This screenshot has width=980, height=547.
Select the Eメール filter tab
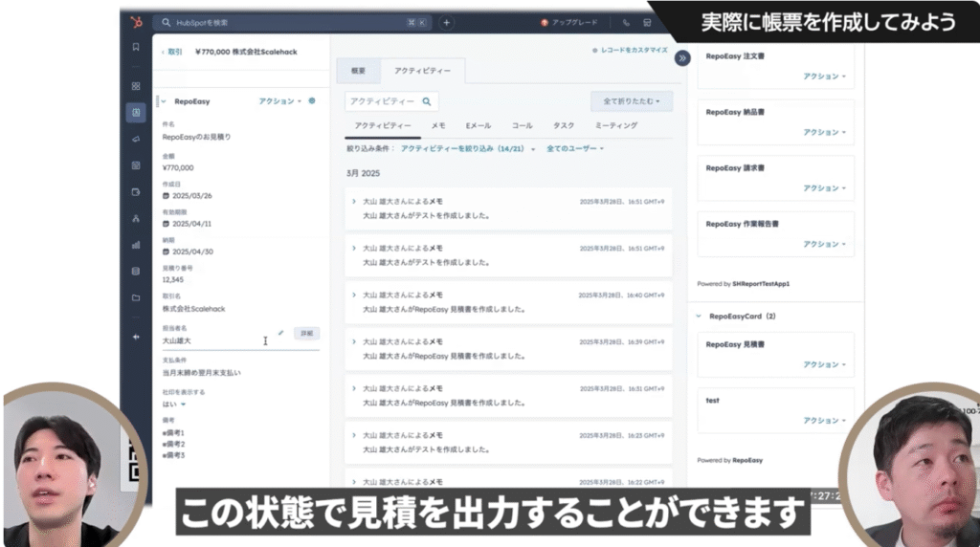tap(479, 125)
